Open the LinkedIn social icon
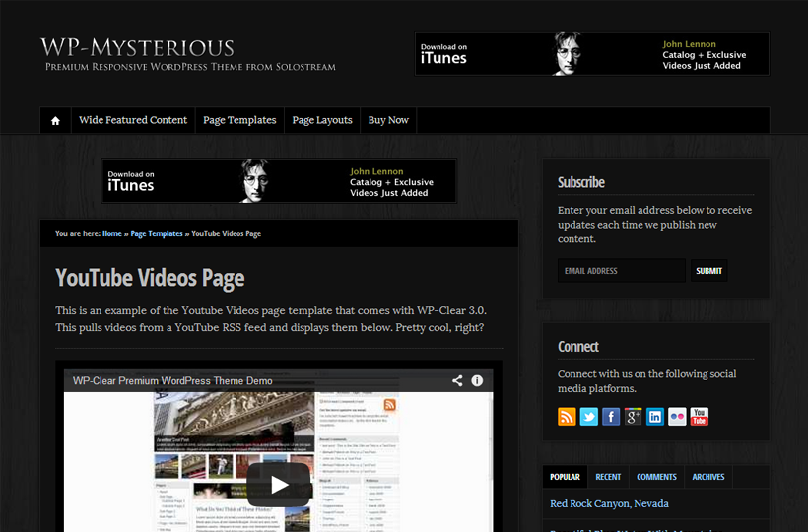Viewport: 808px width, 532px height. click(x=655, y=416)
